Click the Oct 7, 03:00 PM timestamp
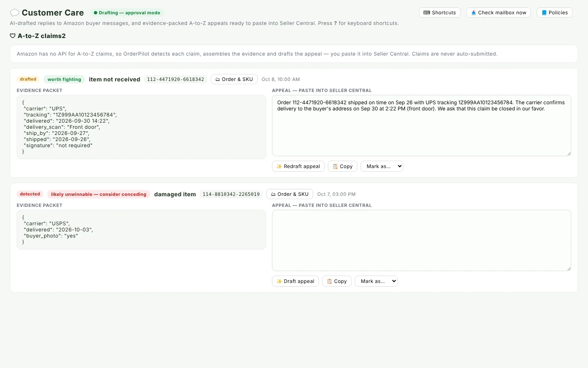588x368 pixels. [336, 194]
